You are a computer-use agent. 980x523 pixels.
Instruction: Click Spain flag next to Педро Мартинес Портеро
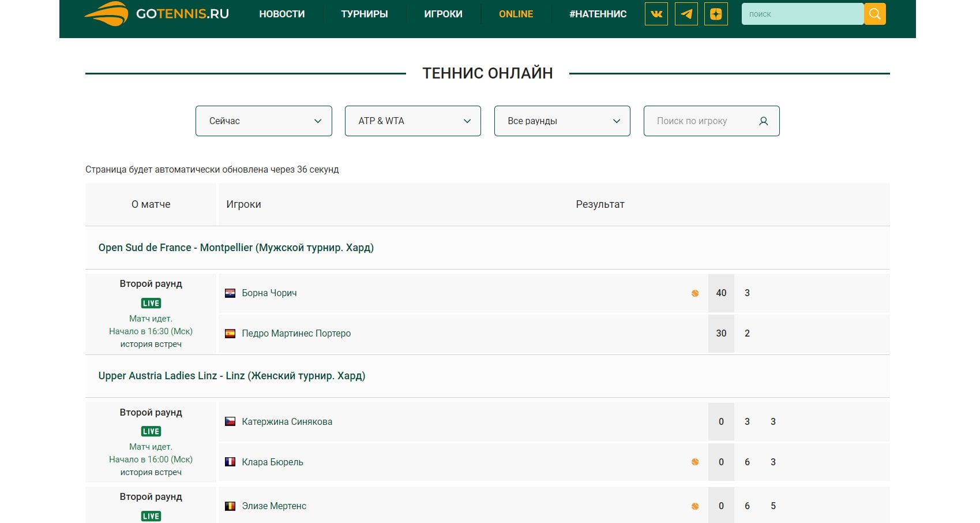230,334
